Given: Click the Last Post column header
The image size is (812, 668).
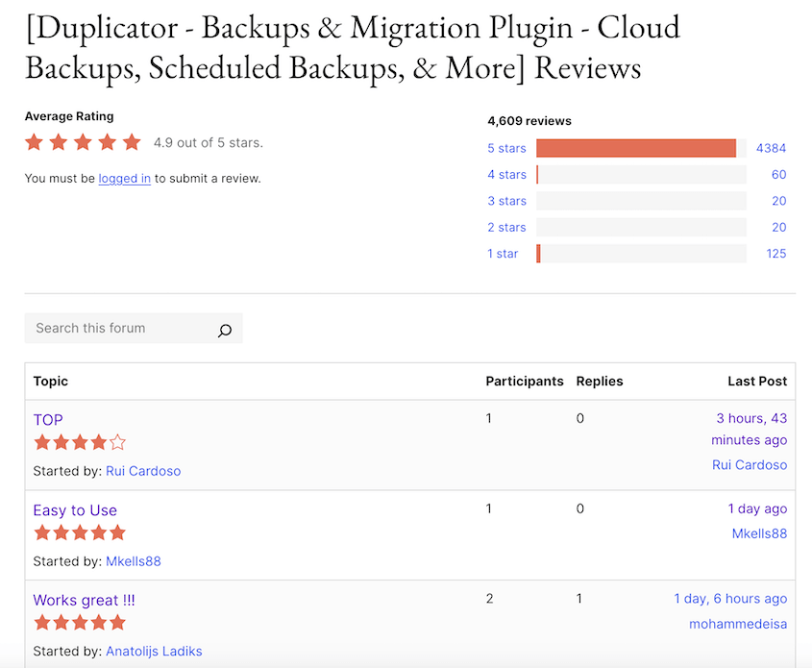Looking at the screenshot, I should coord(757,382).
